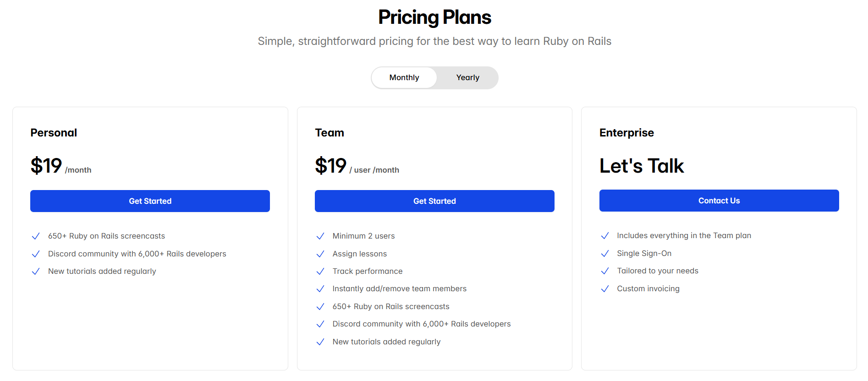The height and width of the screenshot is (381, 868).
Task: Click Get Started under the Team plan
Action: 434,201
